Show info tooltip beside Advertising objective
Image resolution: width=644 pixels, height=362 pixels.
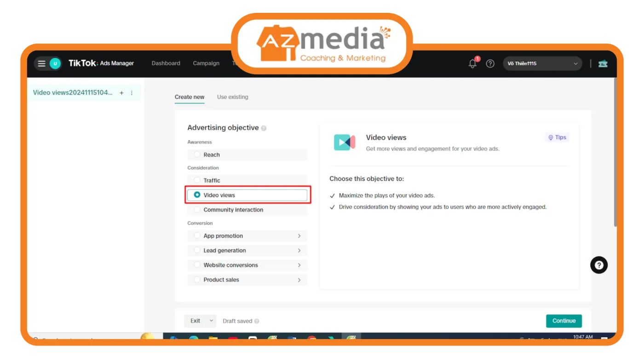point(264,128)
